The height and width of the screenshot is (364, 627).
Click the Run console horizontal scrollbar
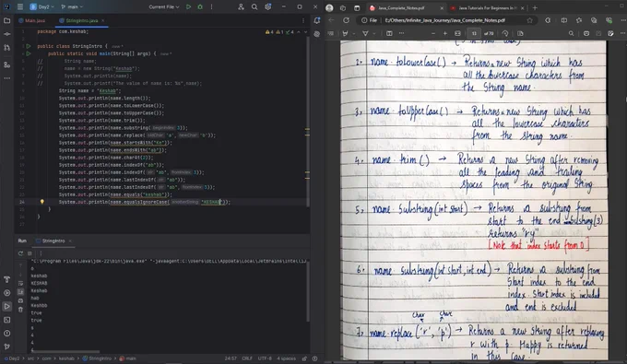point(65,352)
